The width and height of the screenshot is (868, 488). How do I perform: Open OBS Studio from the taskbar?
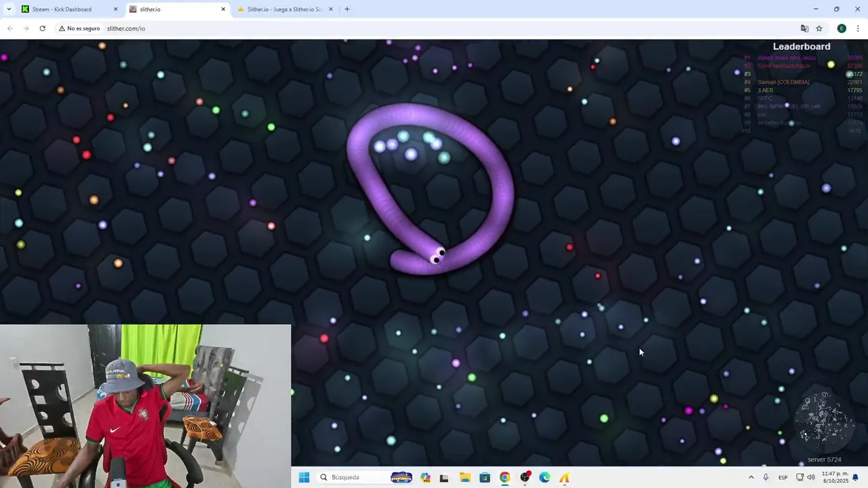tap(525, 477)
